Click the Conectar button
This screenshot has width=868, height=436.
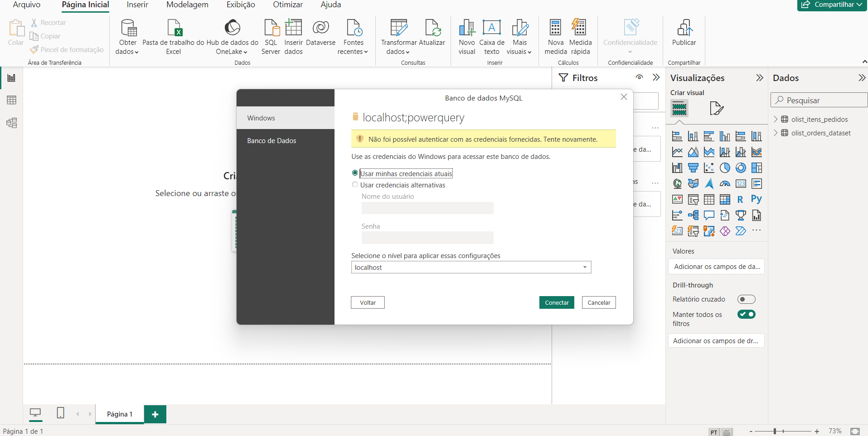point(557,302)
